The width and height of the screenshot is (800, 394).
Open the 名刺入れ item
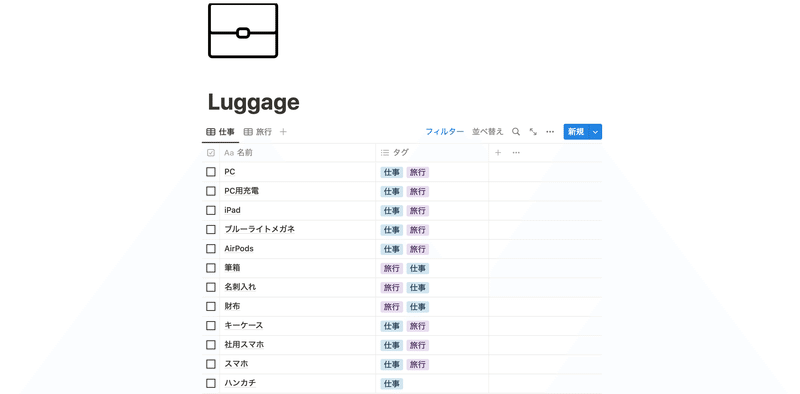pyautogui.click(x=240, y=287)
